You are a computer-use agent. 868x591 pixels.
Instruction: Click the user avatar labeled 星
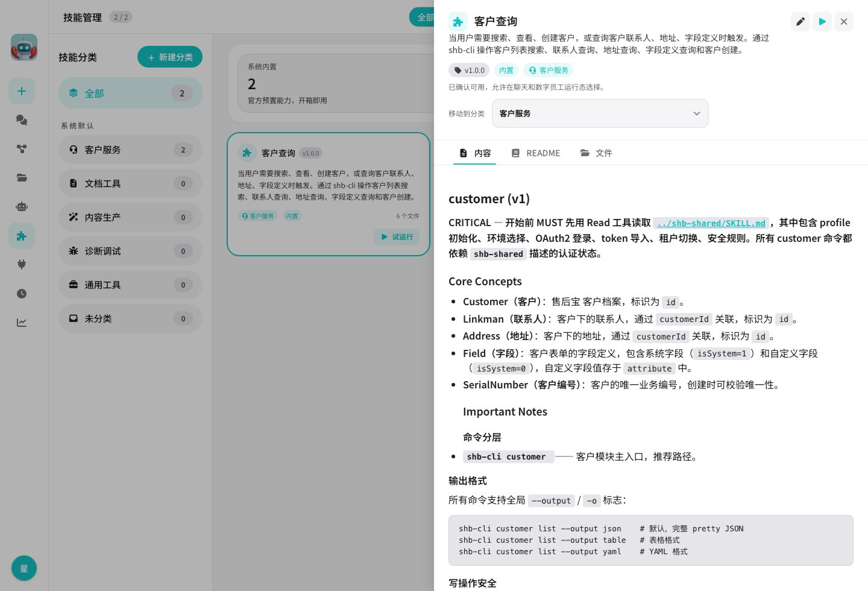[x=24, y=568]
